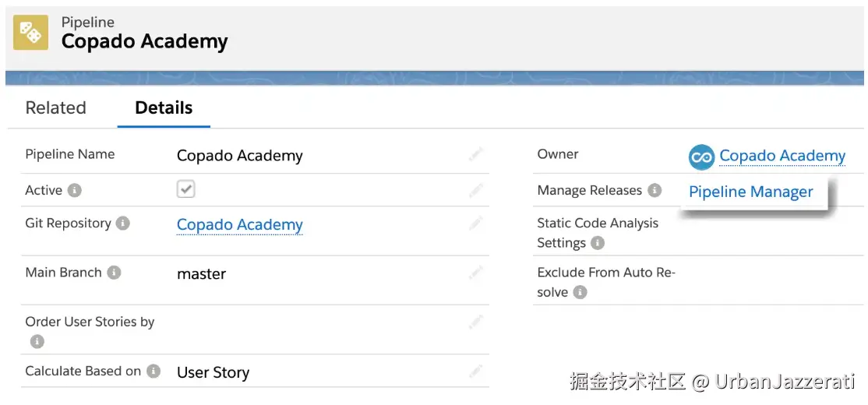Show info for Order User Stories by
Image resolution: width=868 pixels, height=405 pixels.
pyautogui.click(x=37, y=341)
